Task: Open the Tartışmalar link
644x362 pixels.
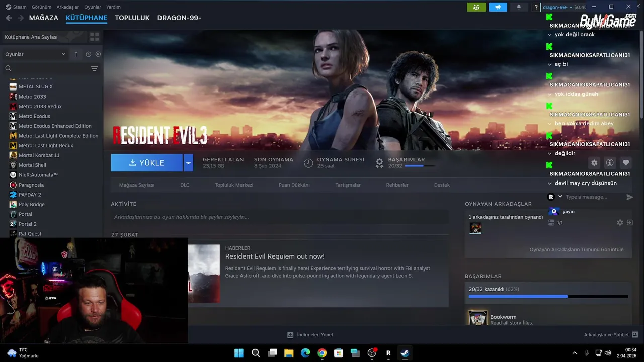Action: (348, 185)
